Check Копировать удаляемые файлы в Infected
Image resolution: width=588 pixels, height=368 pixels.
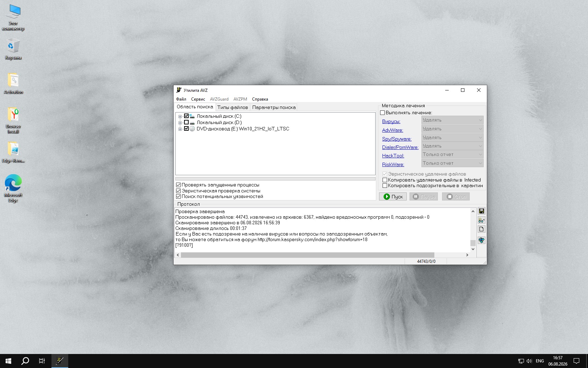point(385,180)
